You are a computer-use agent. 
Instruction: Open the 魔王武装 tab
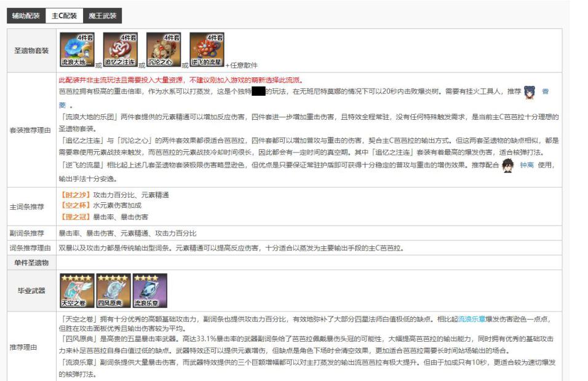(x=101, y=16)
